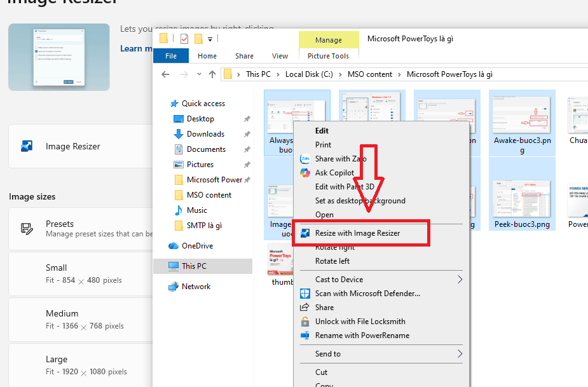Click the File Locksmith padlock icon
Viewport: 588px width, 387px height.
coord(305,322)
